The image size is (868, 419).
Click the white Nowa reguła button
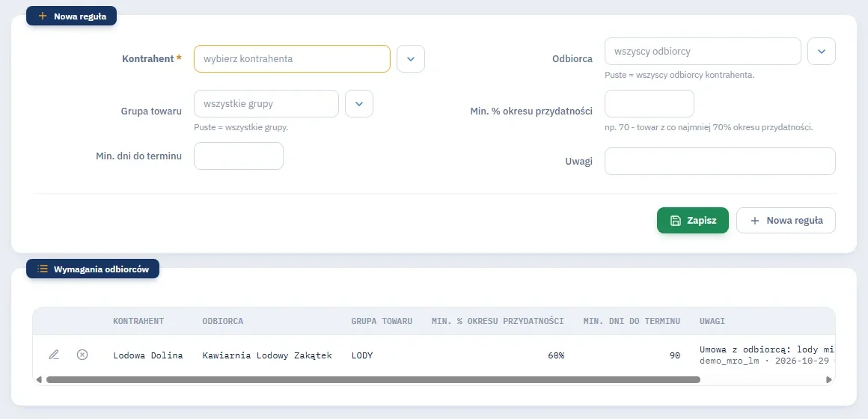coord(786,220)
